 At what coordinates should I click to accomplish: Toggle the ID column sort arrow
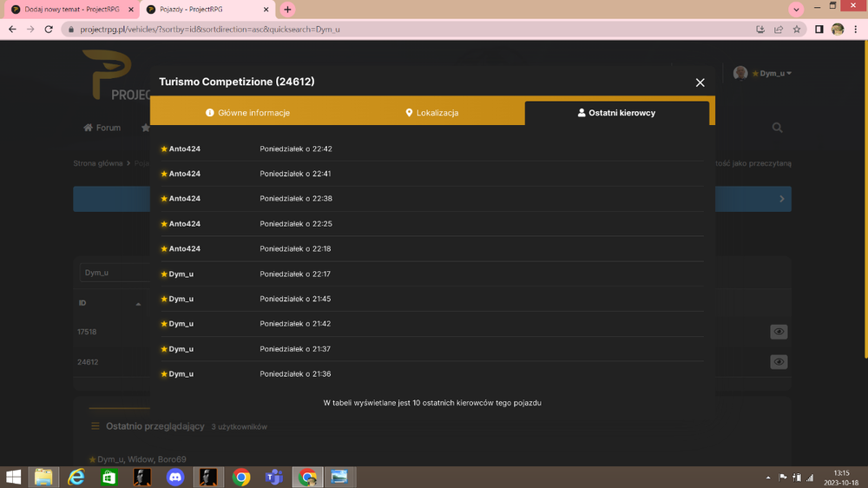138,304
